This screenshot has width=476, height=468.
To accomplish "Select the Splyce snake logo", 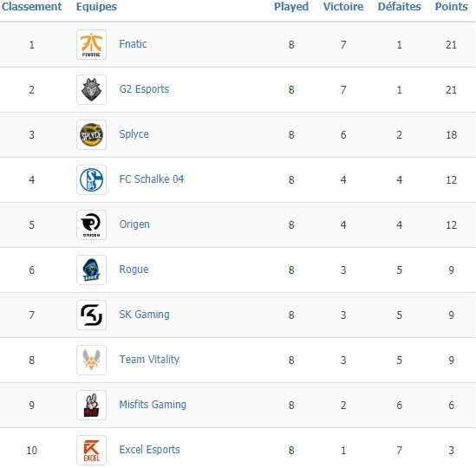I will tap(91, 134).
